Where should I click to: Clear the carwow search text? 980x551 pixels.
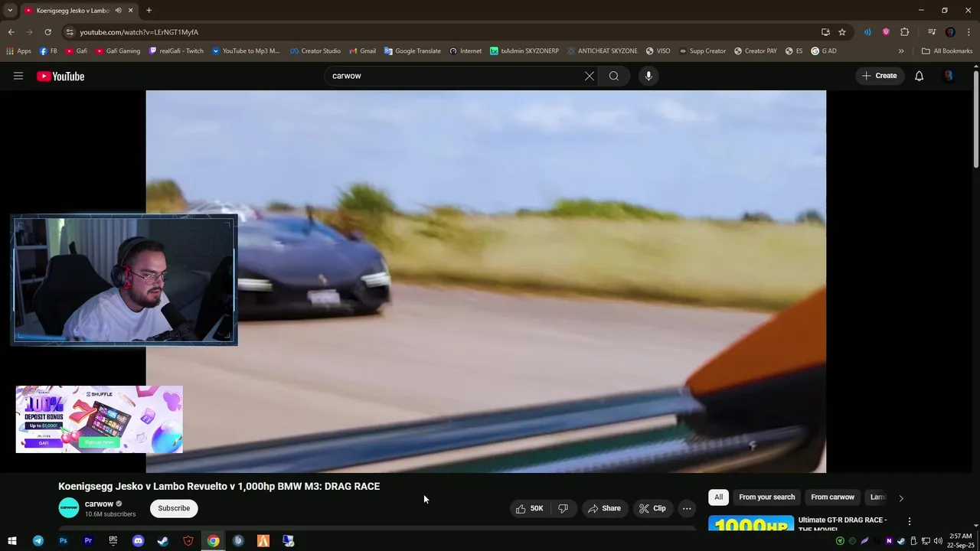[590, 76]
